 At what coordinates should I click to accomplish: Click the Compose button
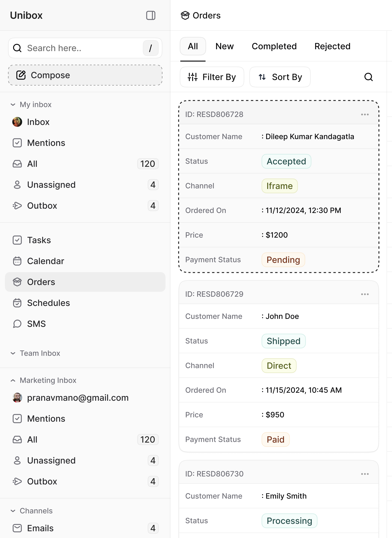(x=85, y=75)
